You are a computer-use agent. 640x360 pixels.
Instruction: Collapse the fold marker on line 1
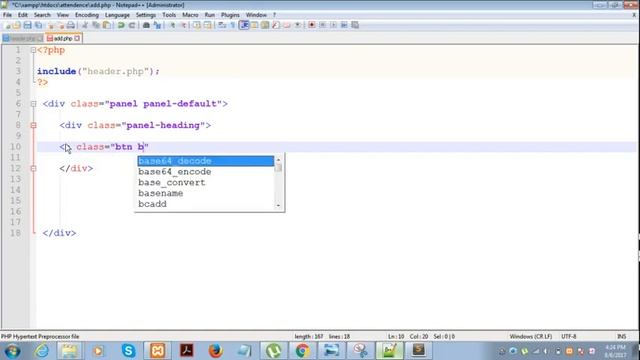[x=33, y=50]
